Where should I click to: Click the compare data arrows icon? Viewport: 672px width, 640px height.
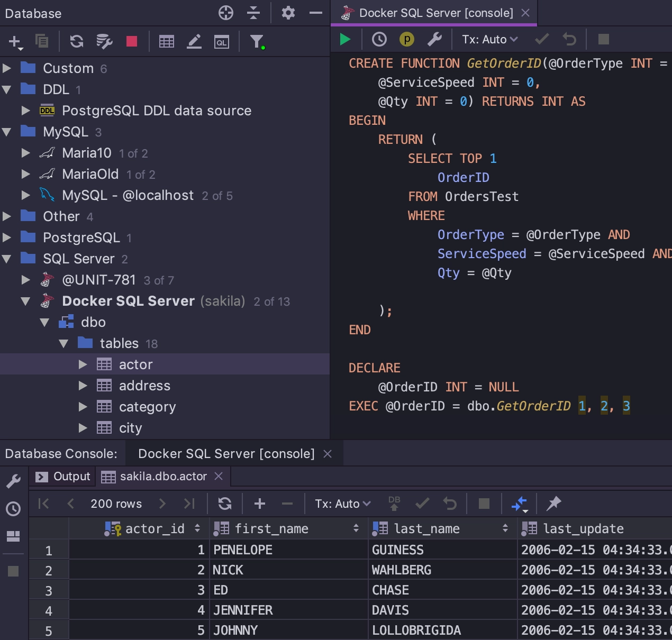coord(520,504)
